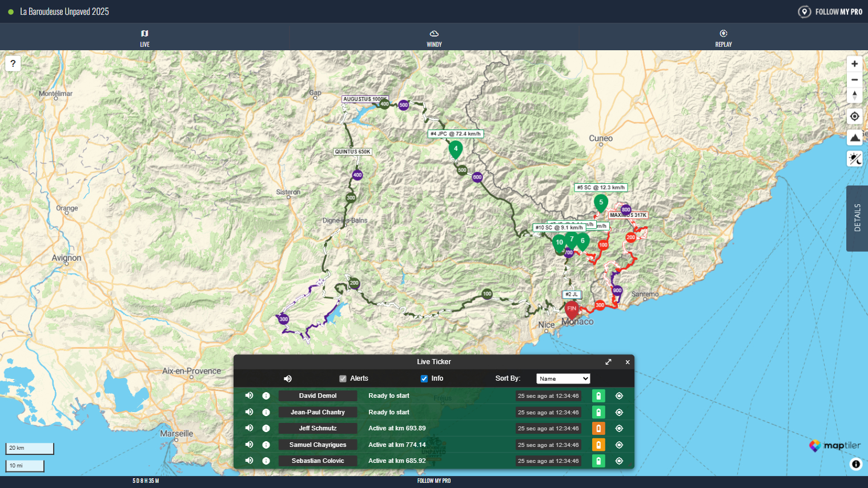868x488 pixels.
Task: Switch day/night map mode icon
Action: pos(854,159)
